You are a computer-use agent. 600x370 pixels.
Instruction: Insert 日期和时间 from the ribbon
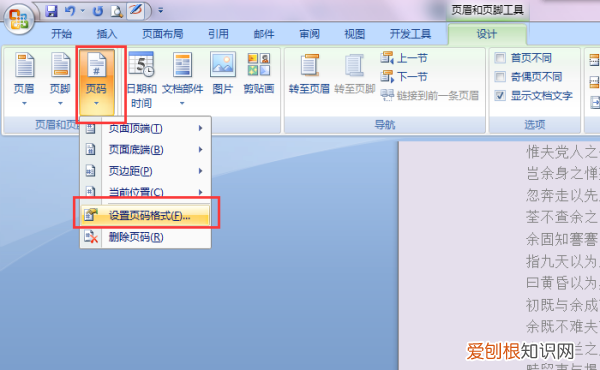tap(142, 80)
